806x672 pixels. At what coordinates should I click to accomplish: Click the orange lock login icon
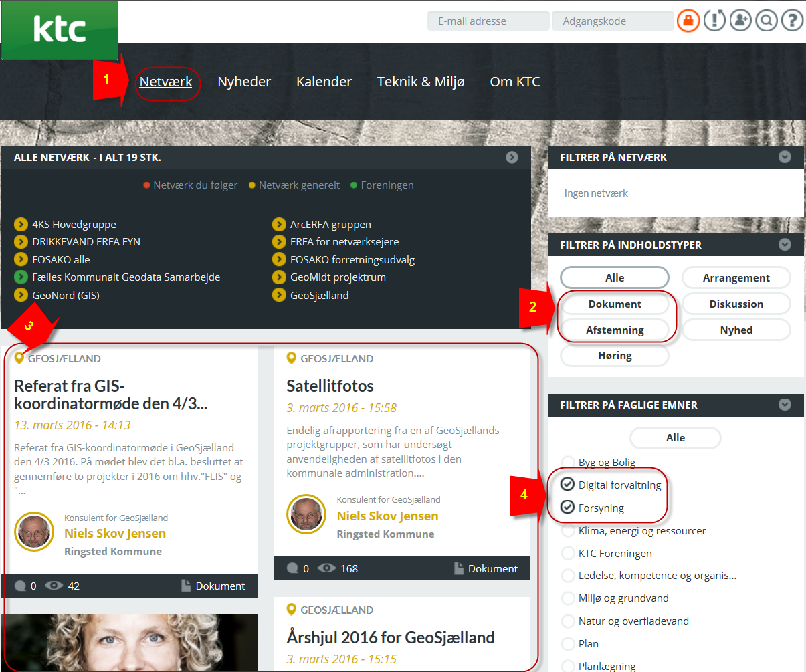point(688,21)
